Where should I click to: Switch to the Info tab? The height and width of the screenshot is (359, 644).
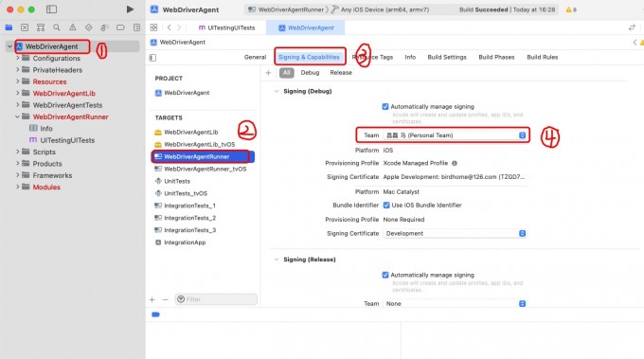point(410,57)
